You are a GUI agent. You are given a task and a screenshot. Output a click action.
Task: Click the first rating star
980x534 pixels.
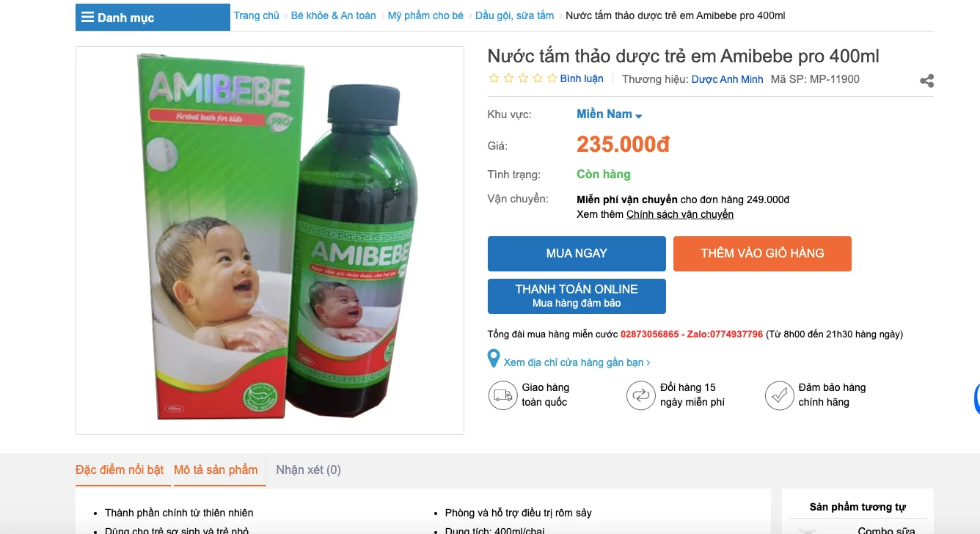click(x=494, y=78)
